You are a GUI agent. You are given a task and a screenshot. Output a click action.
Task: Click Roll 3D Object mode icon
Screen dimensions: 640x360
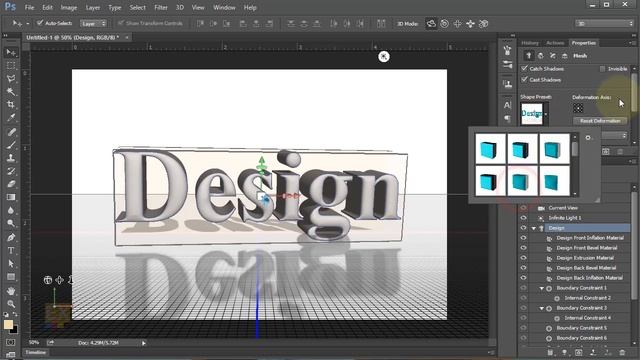(444, 24)
